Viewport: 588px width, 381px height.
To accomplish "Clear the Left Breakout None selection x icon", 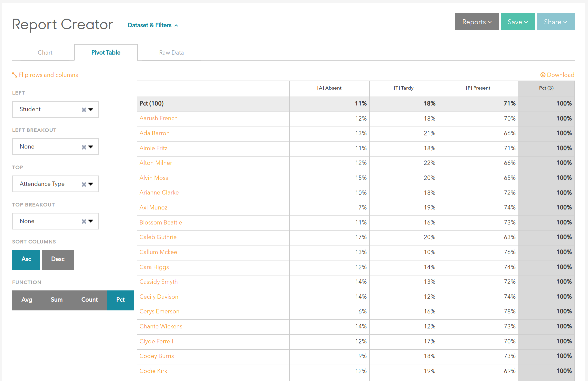I will coord(84,147).
